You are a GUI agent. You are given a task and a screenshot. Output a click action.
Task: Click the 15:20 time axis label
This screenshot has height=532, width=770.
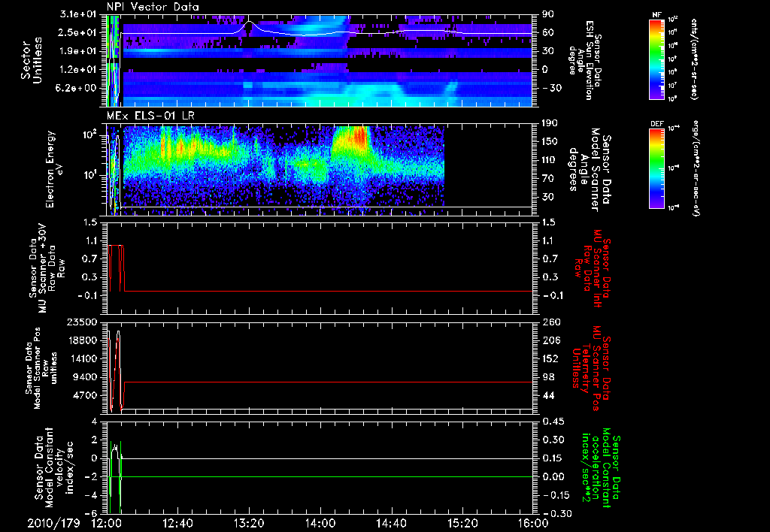tap(462, 523)
